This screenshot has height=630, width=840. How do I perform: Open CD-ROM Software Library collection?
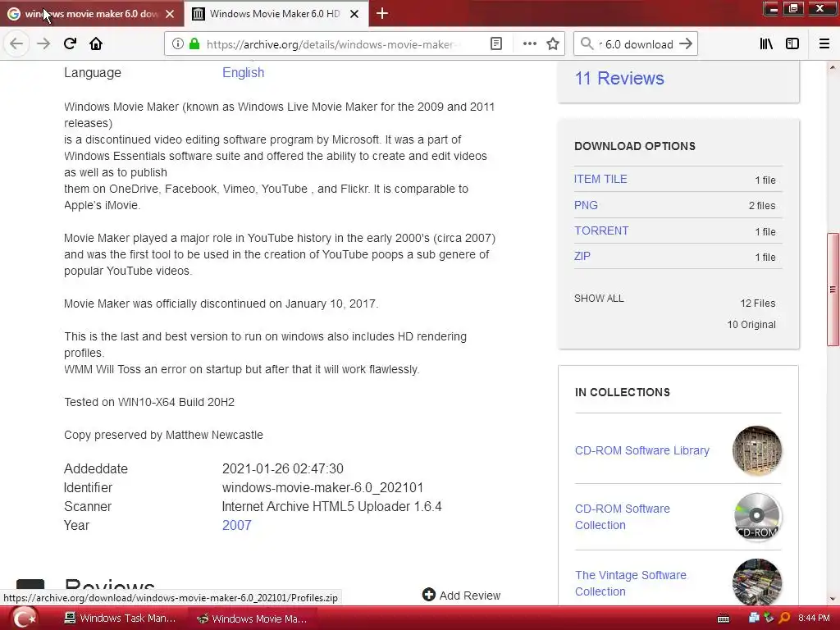tap(641, 450)
